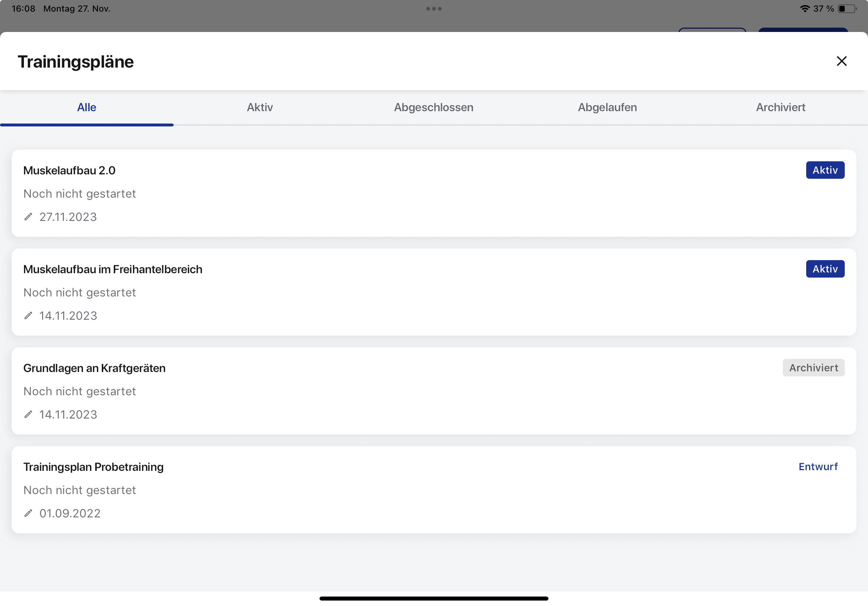Viewport: 868px width, 606px height.
Task: Click 'Noch nicht gestartet' under Muskelaufbau im Freihantelbereich
Action: [x=79, y=292]
